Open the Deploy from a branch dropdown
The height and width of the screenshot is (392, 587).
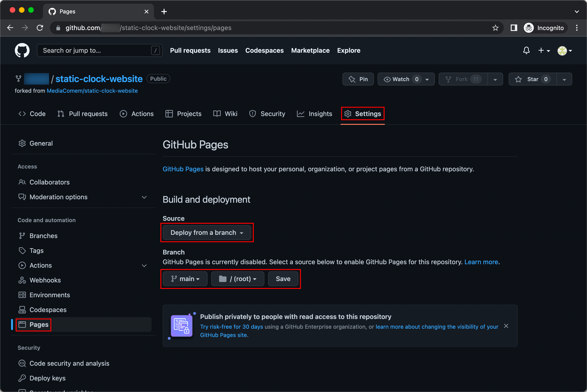[207, 233]
